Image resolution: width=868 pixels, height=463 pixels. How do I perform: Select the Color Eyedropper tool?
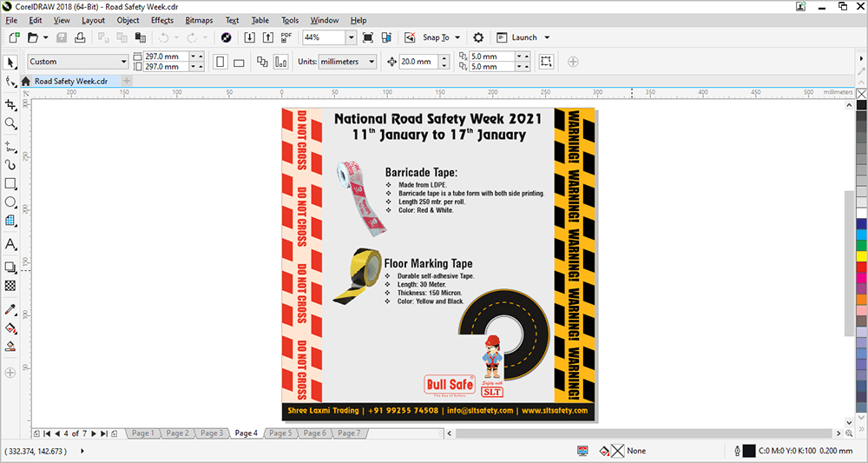tap(10, 309)
